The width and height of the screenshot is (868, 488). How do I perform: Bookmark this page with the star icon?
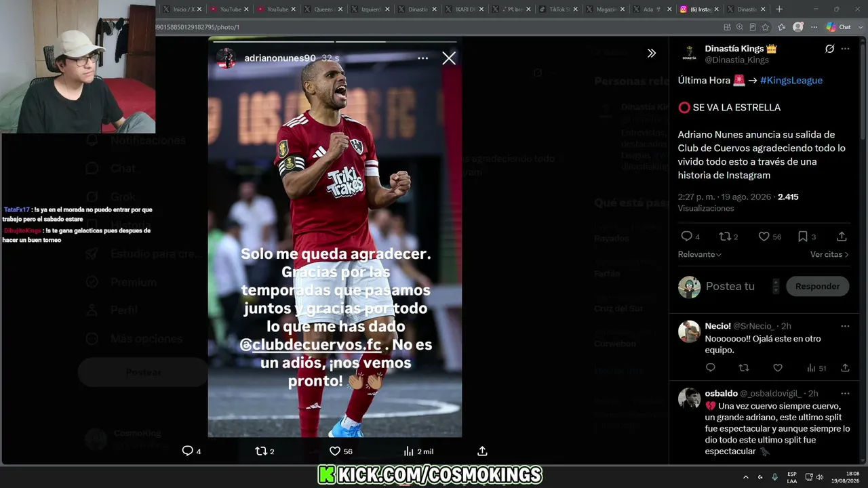pos(766,27)
